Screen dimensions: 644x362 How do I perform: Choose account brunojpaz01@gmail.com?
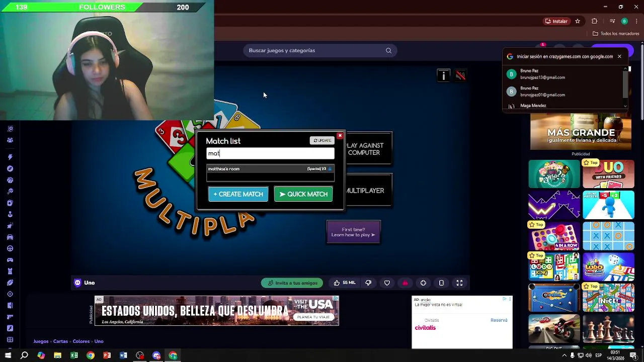pos(563,92)
